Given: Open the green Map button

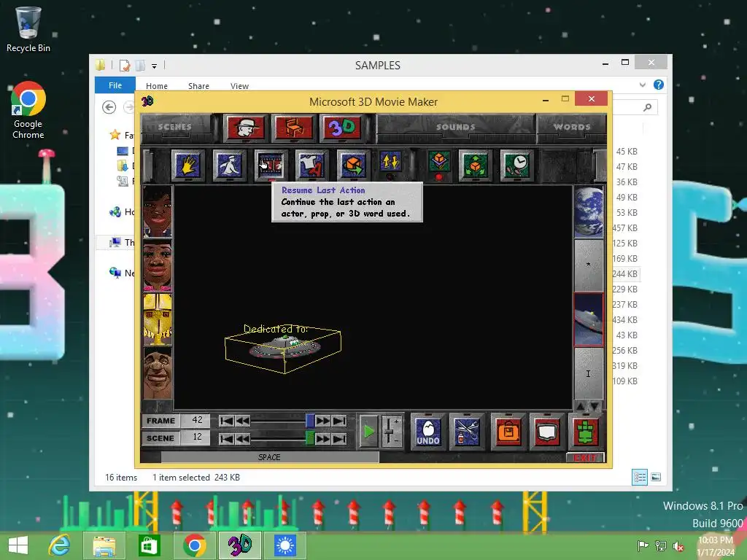Looking at the screenshot, I should click(x=586, y=432).
